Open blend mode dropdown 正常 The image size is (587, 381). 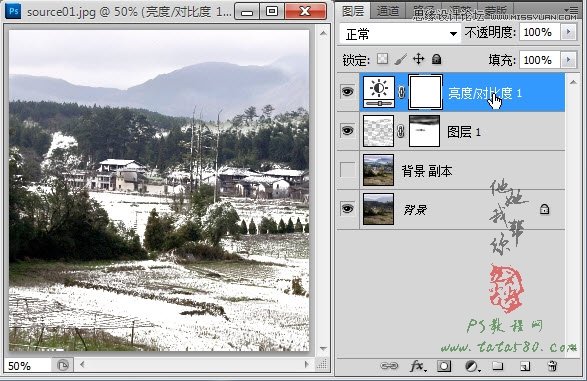pos(400,34)
